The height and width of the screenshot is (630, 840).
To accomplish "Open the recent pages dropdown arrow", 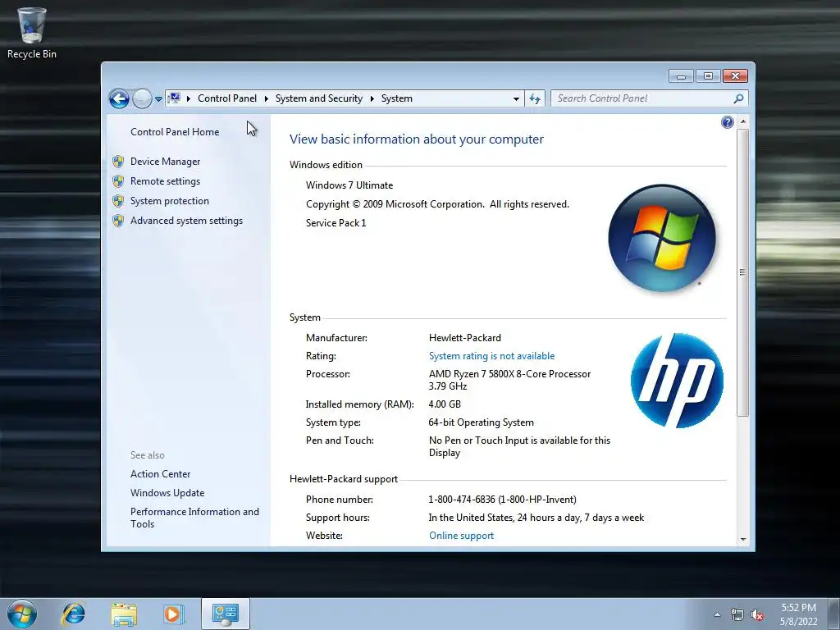I will [158, 98].
